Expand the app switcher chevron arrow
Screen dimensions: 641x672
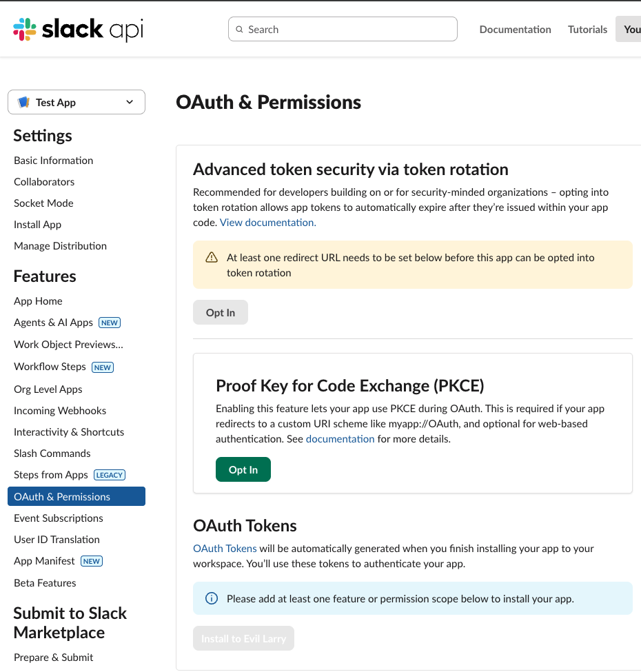click(130, 102)
